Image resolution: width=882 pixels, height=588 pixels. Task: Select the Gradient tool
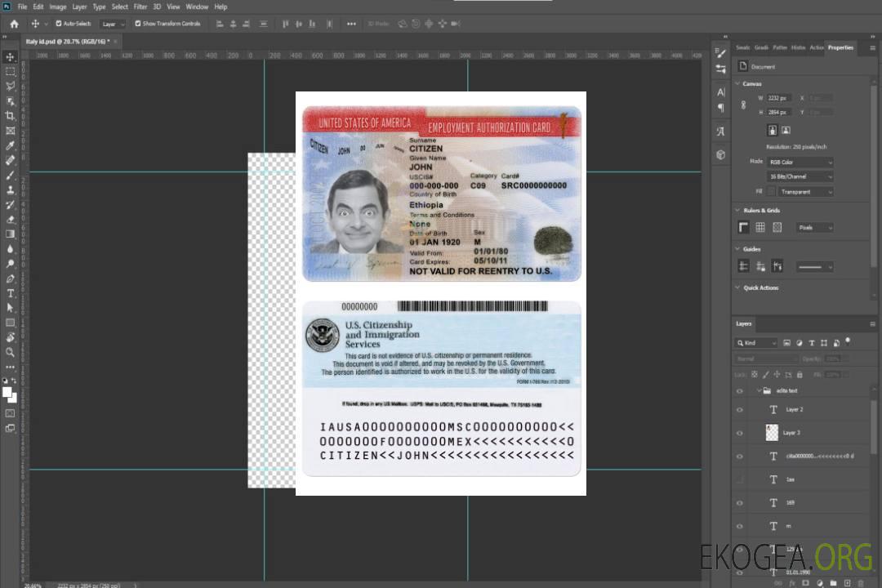[x=10, y=234]
